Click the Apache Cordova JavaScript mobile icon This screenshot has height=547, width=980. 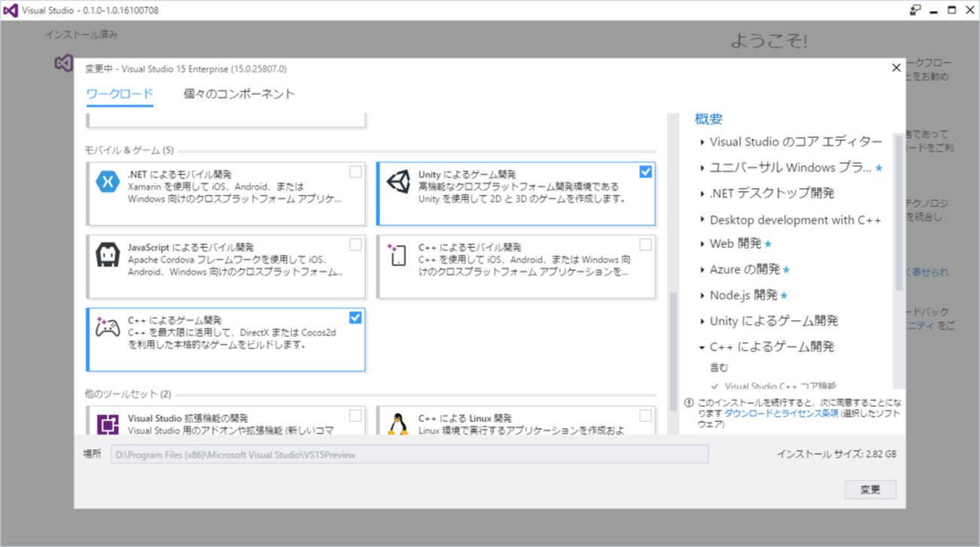pos(108,255)
